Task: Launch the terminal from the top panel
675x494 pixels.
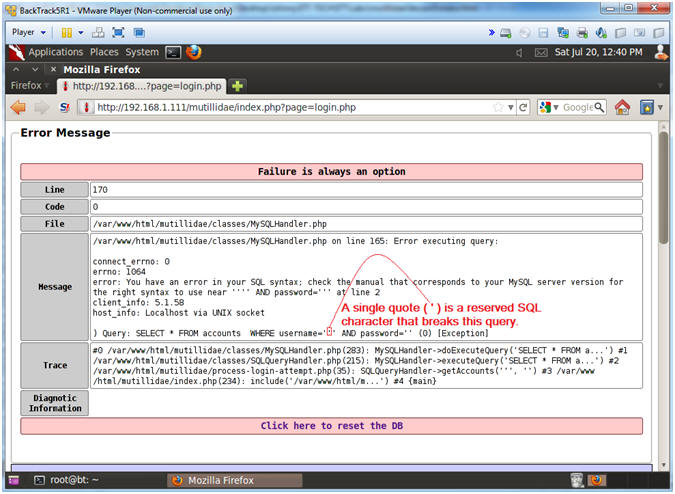Action: coord(173,52)
